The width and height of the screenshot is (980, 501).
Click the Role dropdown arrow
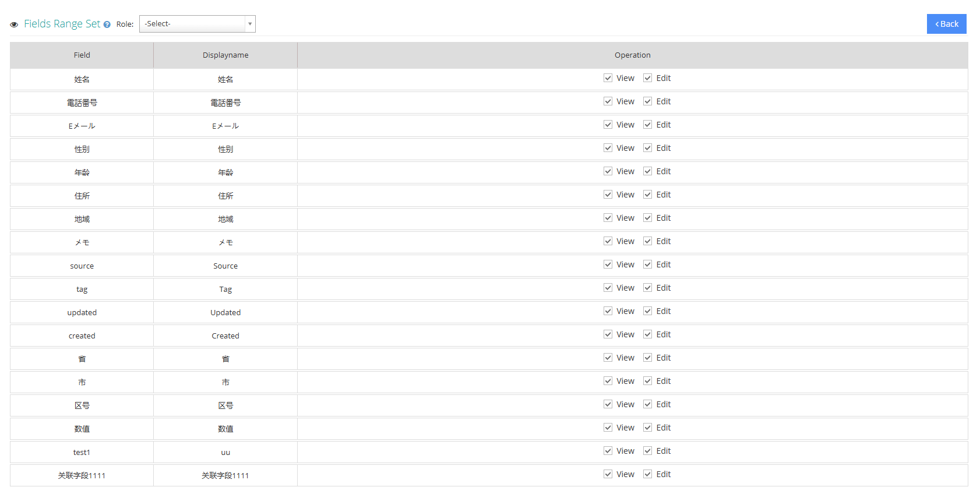point(250,24)
